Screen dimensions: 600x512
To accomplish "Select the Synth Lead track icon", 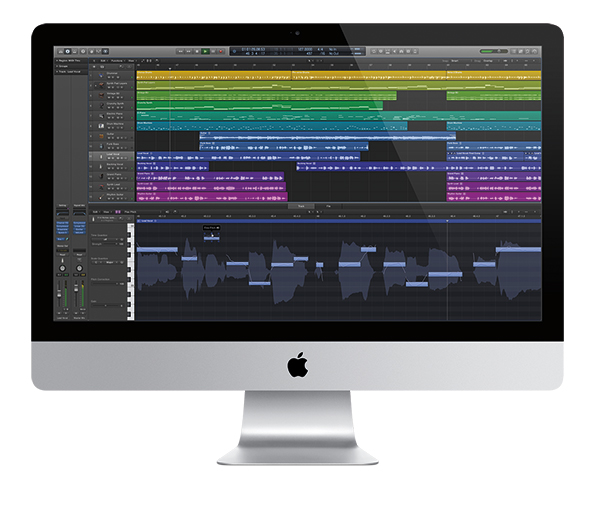I will tap(101, 187).
